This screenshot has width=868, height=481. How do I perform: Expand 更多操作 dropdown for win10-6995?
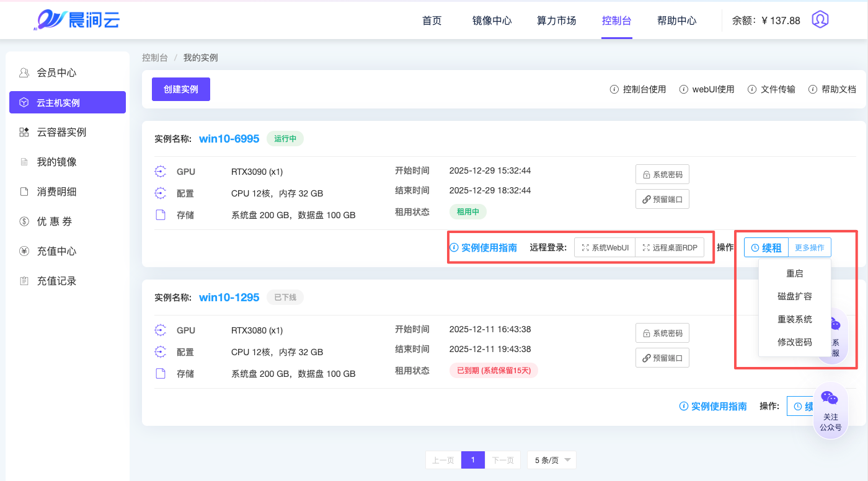809,248
